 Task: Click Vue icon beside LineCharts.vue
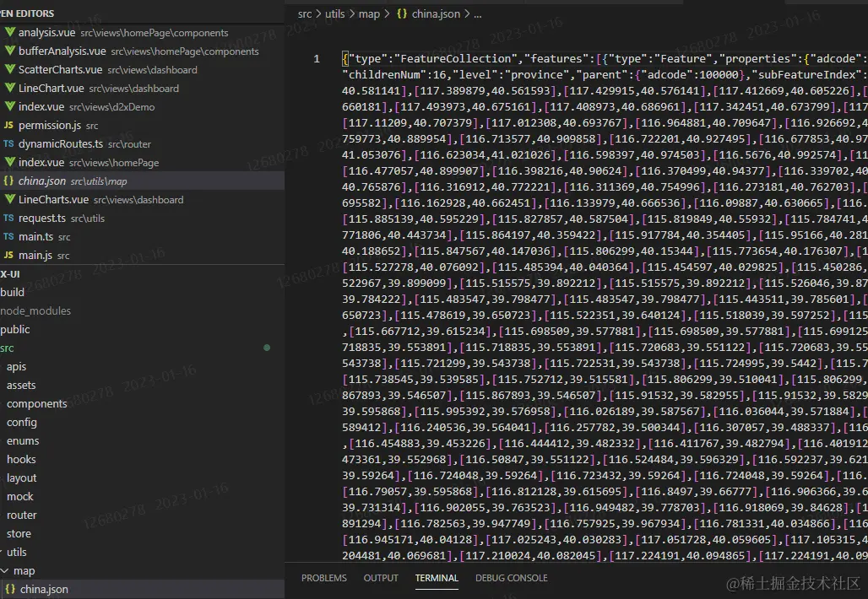(9, 199)
